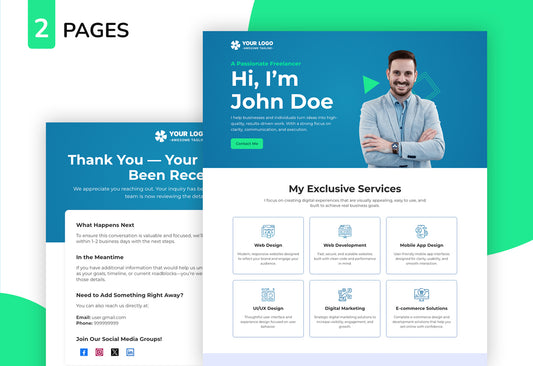Image resolution: width=533 pixels, height=366 pixels.
Task: Click the 'Thank You' page headline
Action: [135, 168]
